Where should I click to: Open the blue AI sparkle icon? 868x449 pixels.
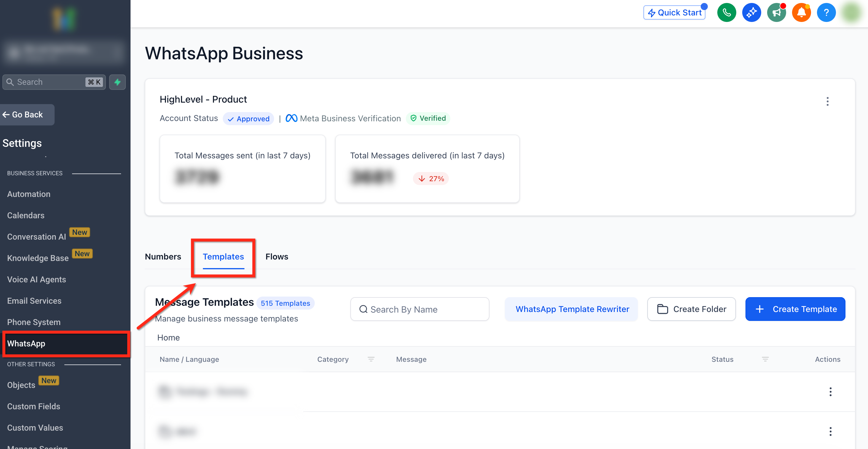click(751, 13)
